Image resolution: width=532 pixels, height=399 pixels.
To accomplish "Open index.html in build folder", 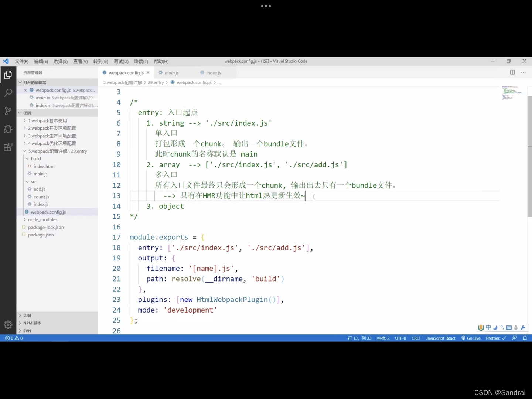I will [x=57, y=166].
